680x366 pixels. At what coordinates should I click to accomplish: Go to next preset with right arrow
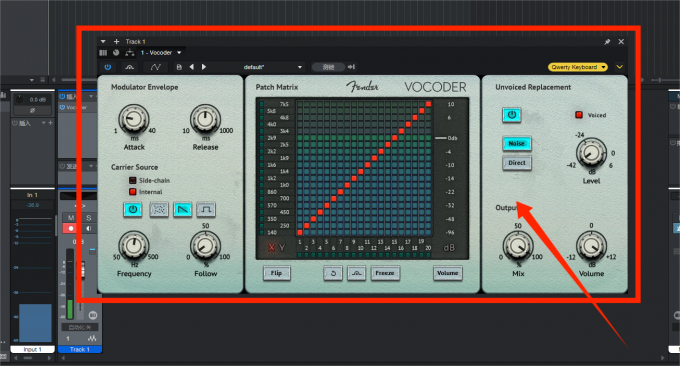(204, 67)
